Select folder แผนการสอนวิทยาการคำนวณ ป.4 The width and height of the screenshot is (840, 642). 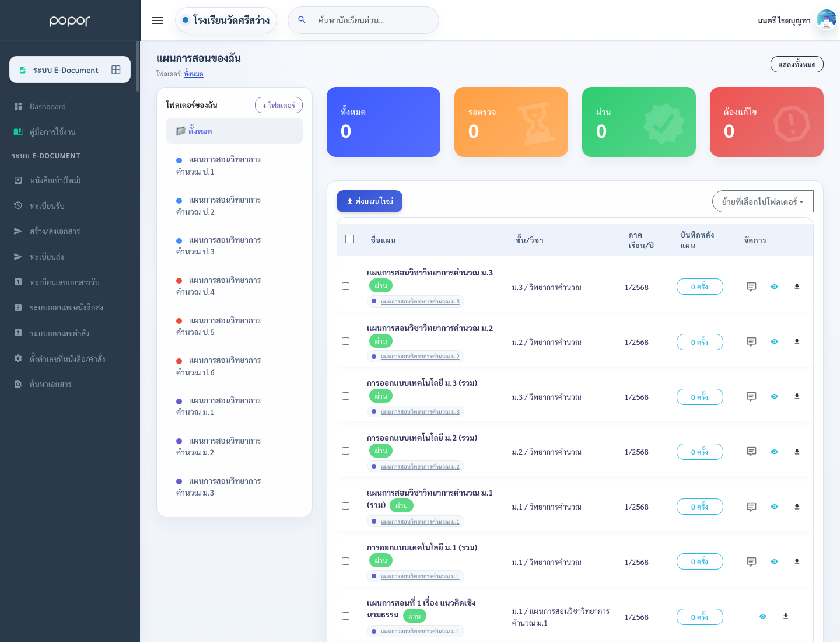tap(235, 286)
